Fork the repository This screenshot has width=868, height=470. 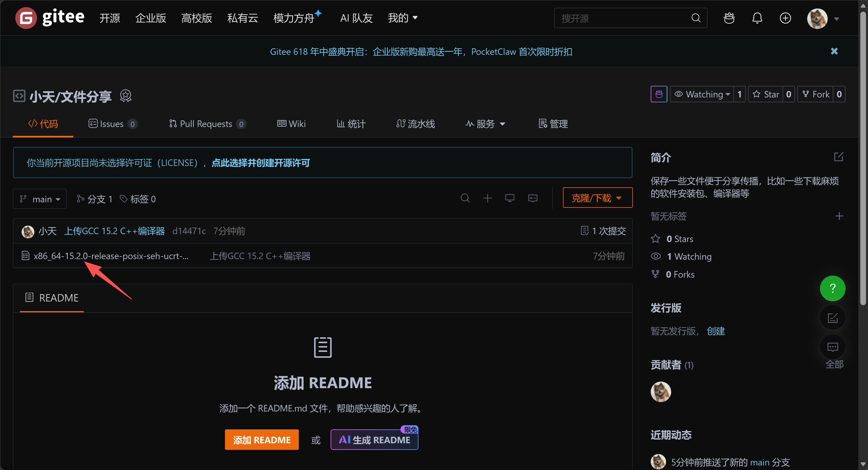815,94
